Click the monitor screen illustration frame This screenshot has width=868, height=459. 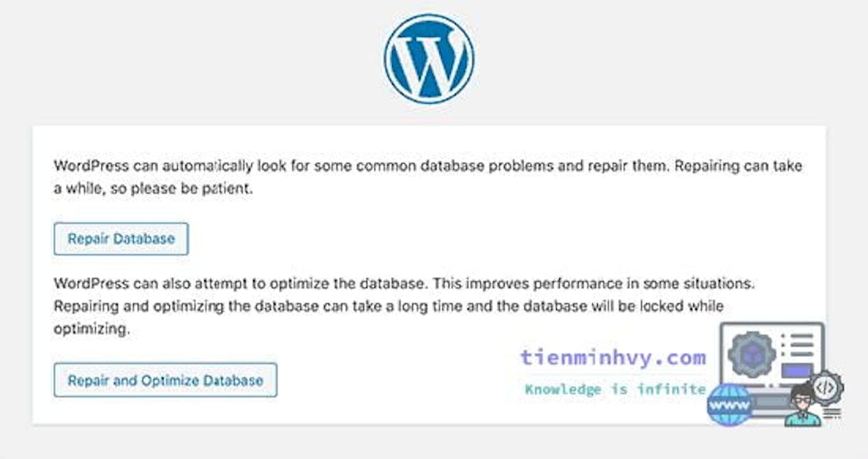(x=772, y=353)
